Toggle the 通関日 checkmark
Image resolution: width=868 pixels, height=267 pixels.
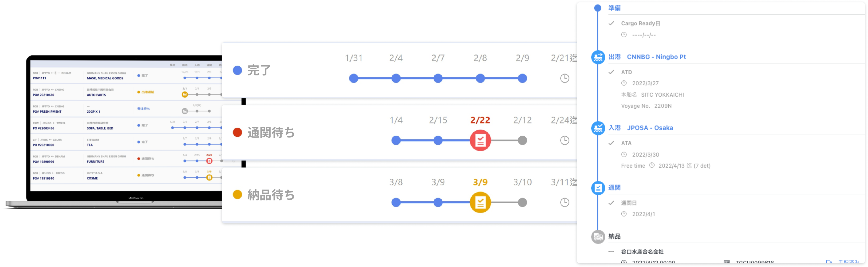point(611,203)
